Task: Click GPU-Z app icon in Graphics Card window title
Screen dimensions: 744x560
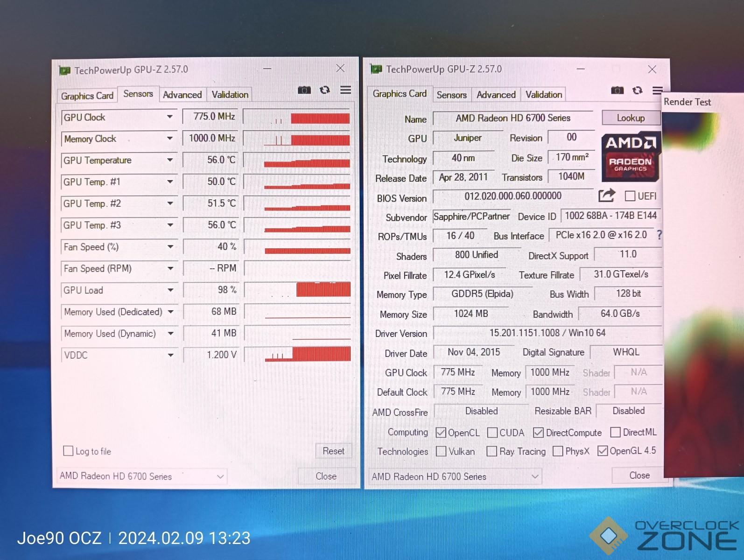Action: (x=376, y=69)
